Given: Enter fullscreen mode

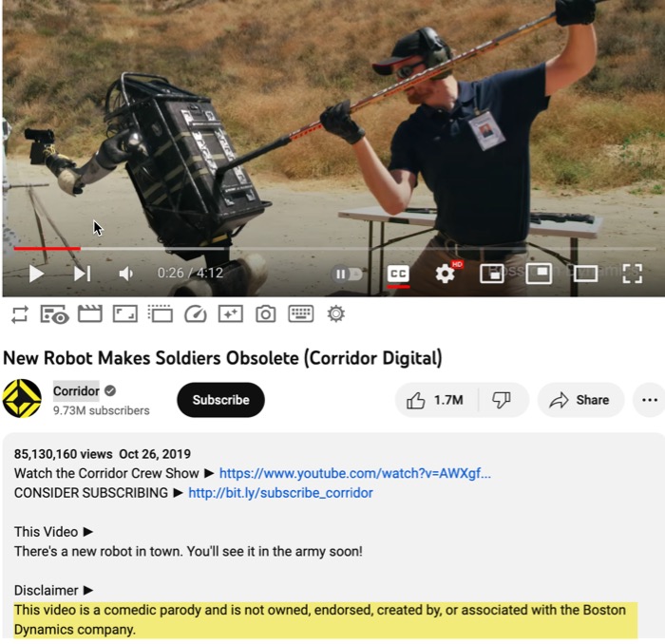Looking at the screenshot, I should (633, 274).
